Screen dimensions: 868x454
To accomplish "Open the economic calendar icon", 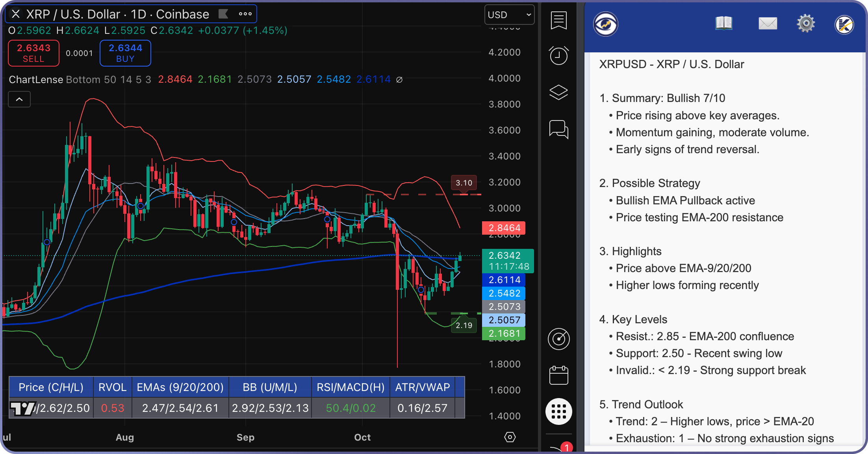I will tap(558, 375).
